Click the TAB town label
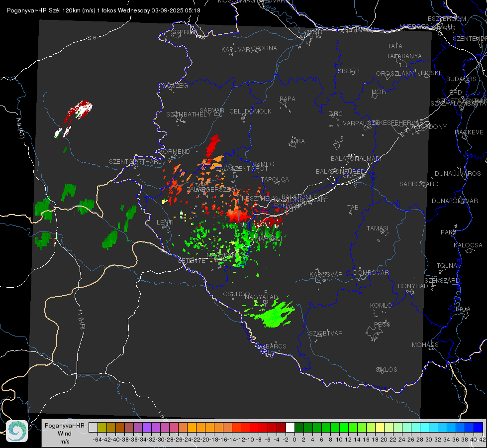Viewport: 487px width, 448px height. click(353, 208)
